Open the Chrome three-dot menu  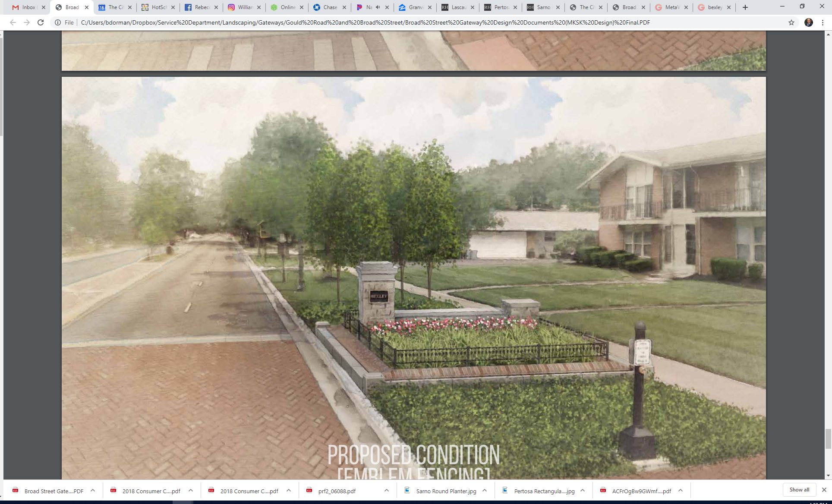coord(823,22)
